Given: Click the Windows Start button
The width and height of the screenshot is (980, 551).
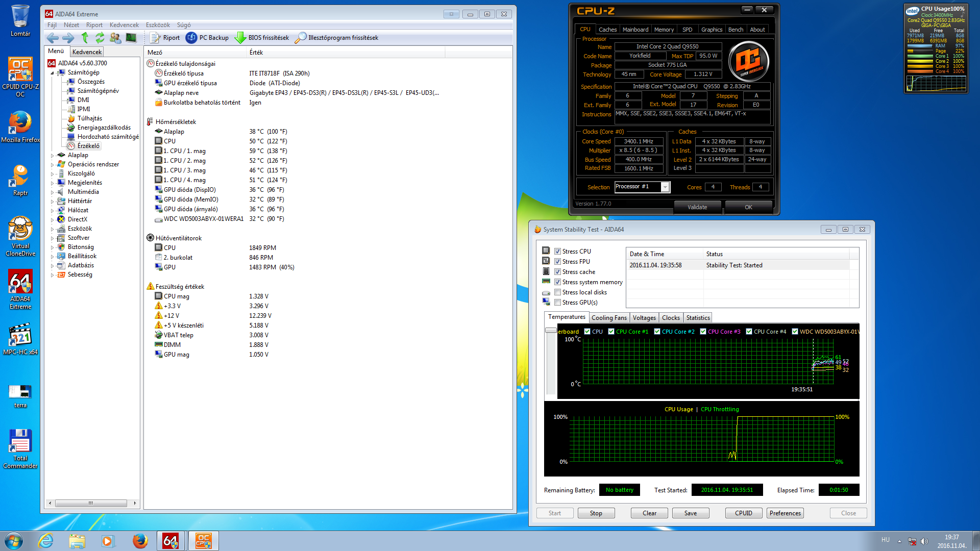Looking at the screenshot, I should [x=14, y=541].
